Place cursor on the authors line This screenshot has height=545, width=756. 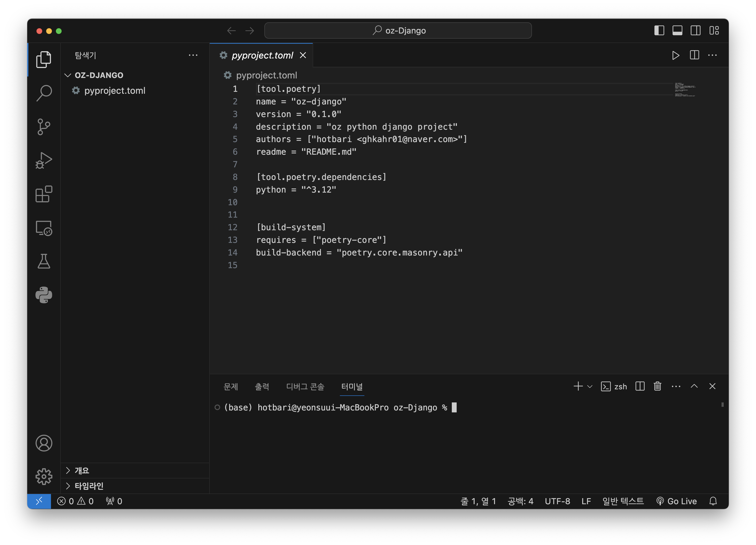tap(362, 139)
